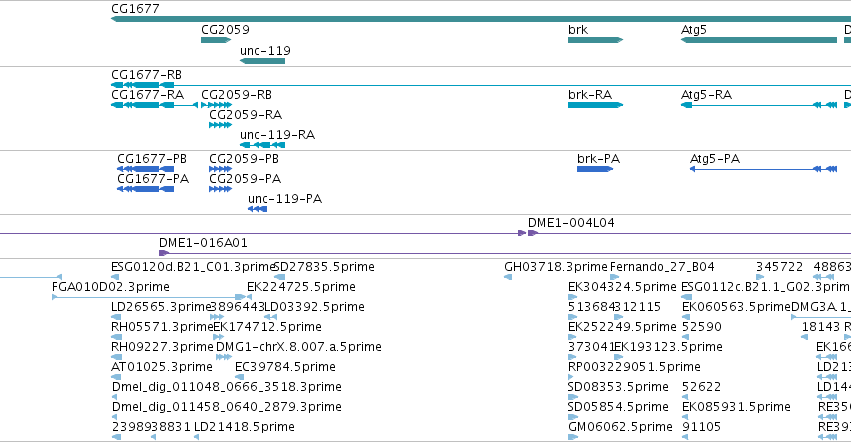
Task: Select the EK304324.5prime EST label
Action: (622, 287)
